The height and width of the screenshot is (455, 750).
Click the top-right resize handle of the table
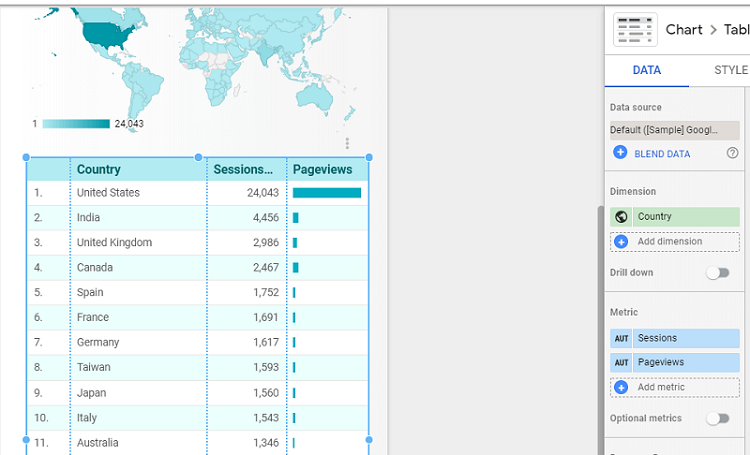click(x=369, y=157)
